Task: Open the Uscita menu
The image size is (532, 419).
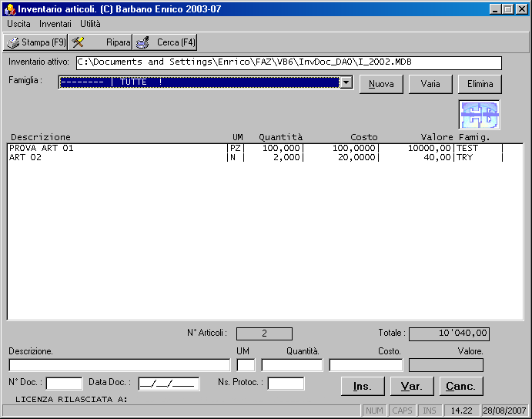Action: pyautogui.click(x=18, y=24)
